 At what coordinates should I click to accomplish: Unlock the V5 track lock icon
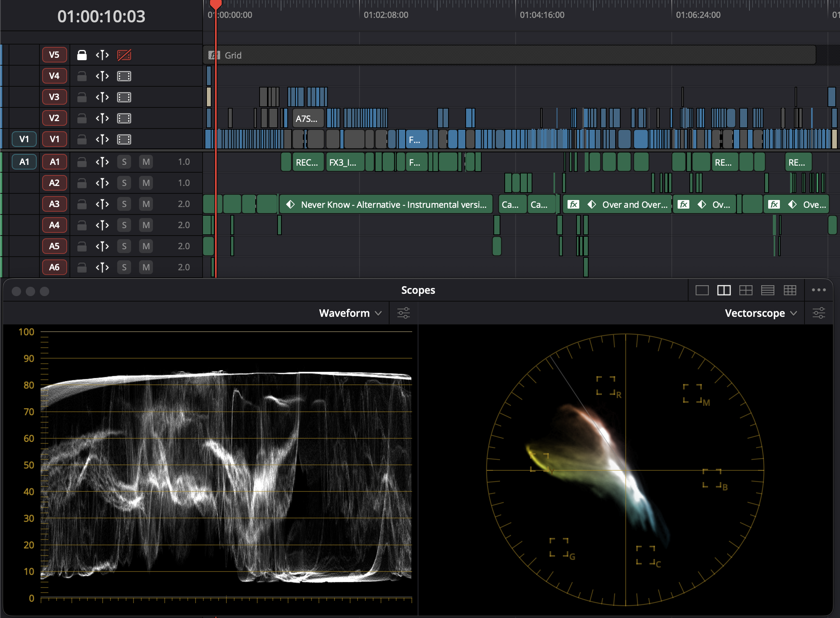[x=82, y=55]
